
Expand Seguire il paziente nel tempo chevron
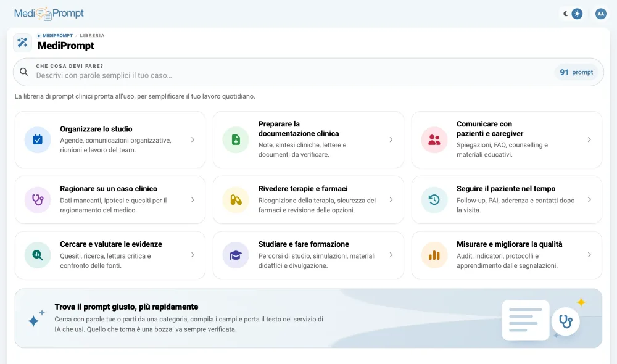point(589,200)
